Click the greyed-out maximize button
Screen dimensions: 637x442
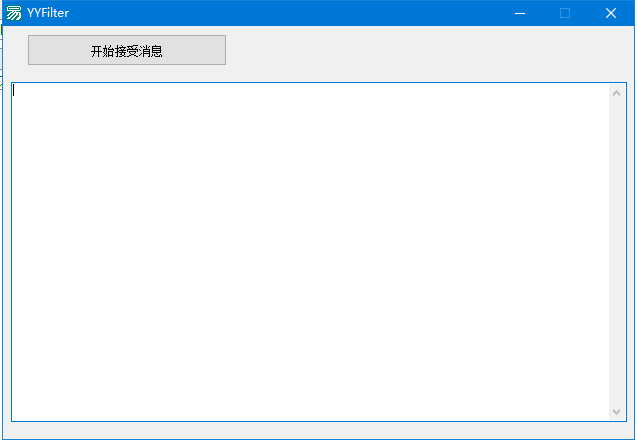565,13
